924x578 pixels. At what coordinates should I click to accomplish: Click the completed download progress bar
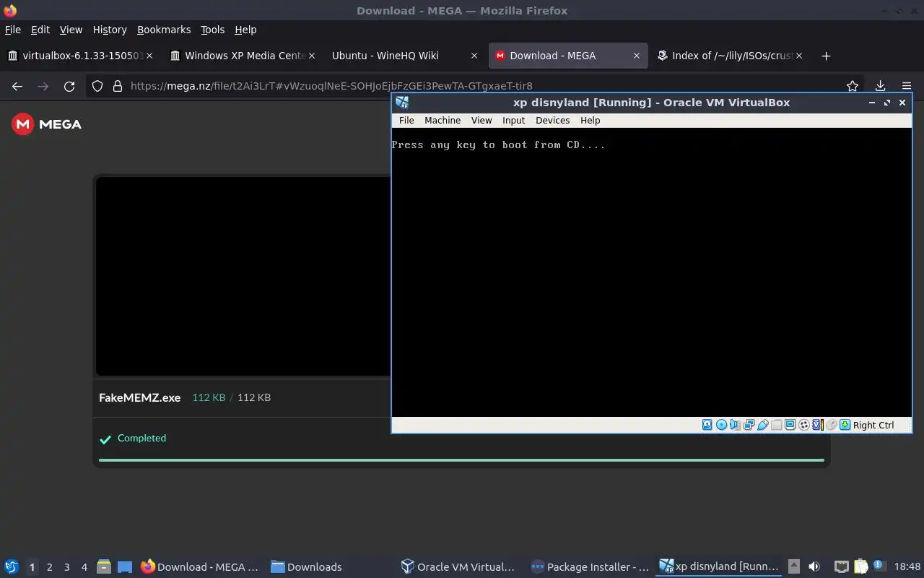(x=461, y=460)
